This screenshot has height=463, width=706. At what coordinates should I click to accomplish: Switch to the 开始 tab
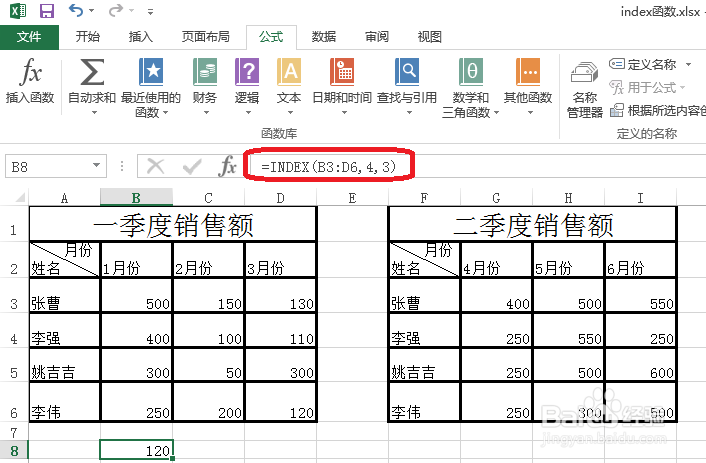(x=88, y=36)
